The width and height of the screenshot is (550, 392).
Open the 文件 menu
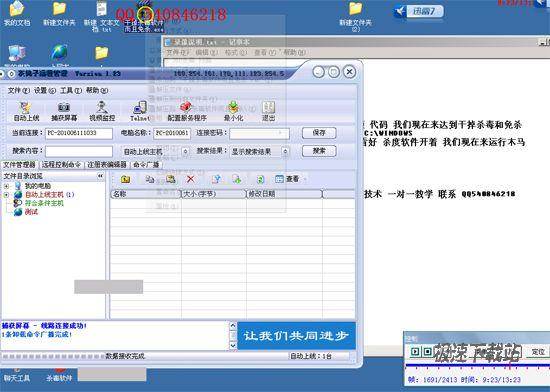[x=19, y=90]
